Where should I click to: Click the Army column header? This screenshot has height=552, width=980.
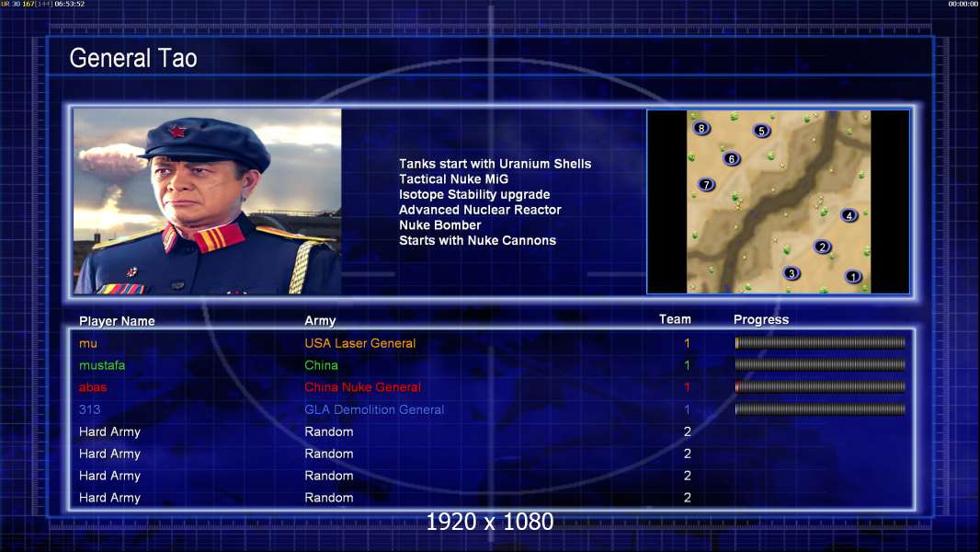[320, 321]
